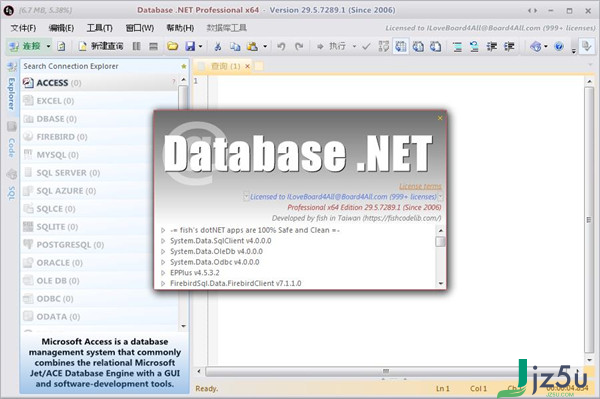The image size is (600, 399).
Task: Click the Copy icon in toolbar
Action: (235, 47)
